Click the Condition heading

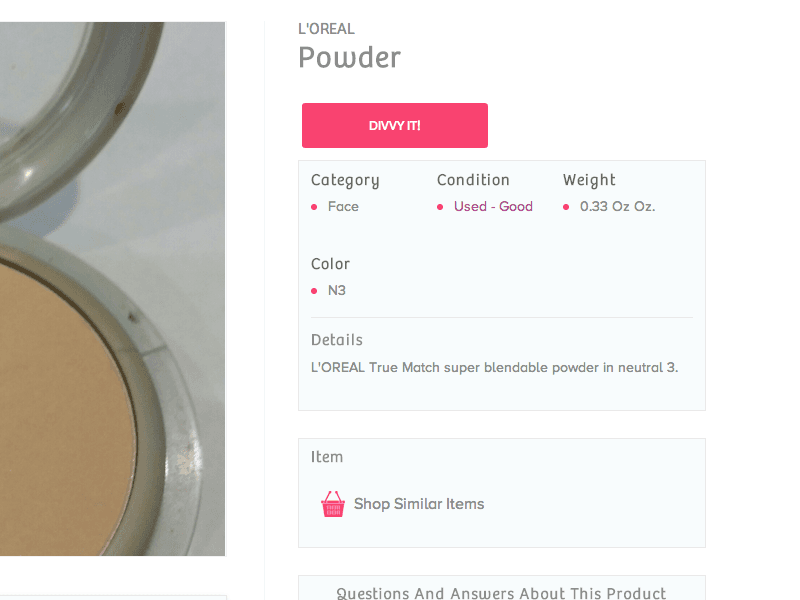tap(473, 180)
